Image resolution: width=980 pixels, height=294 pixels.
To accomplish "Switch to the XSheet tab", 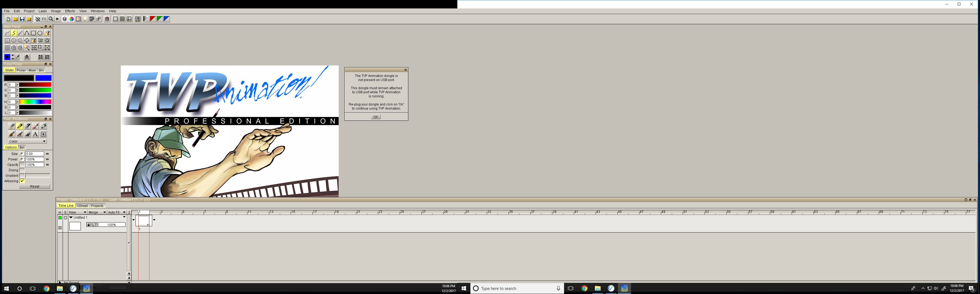I will click(82, 206).
